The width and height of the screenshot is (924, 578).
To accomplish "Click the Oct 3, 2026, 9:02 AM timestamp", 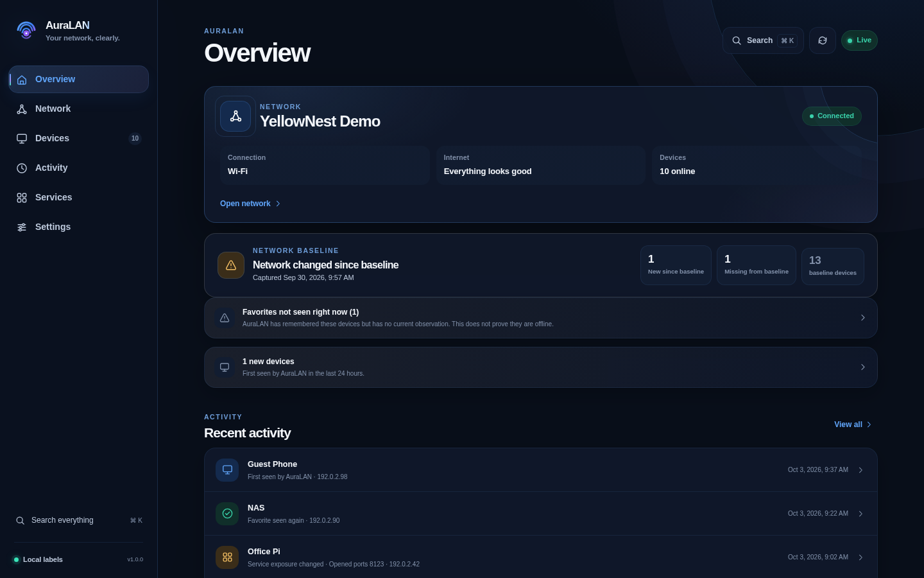I will tap(818, 557).
